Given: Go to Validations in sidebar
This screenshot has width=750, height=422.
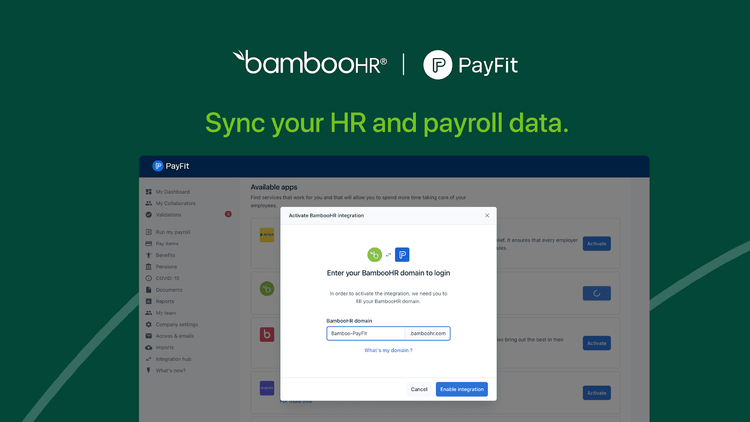Looking at the screenshot, I should point(168,215).
